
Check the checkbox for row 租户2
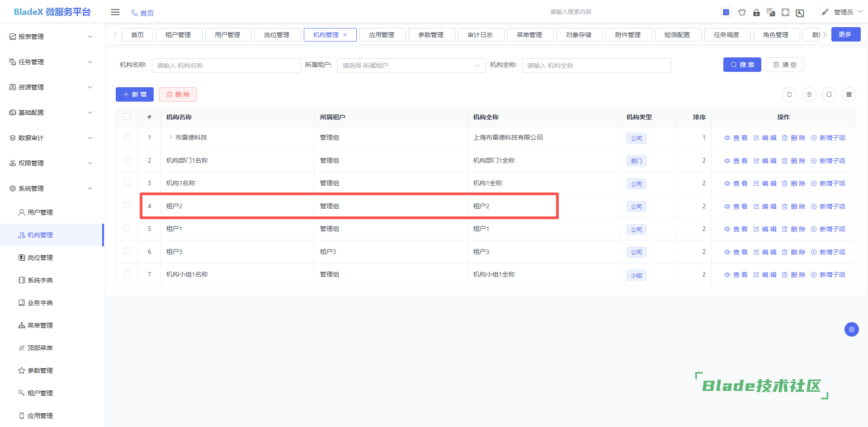coord(127,205)
